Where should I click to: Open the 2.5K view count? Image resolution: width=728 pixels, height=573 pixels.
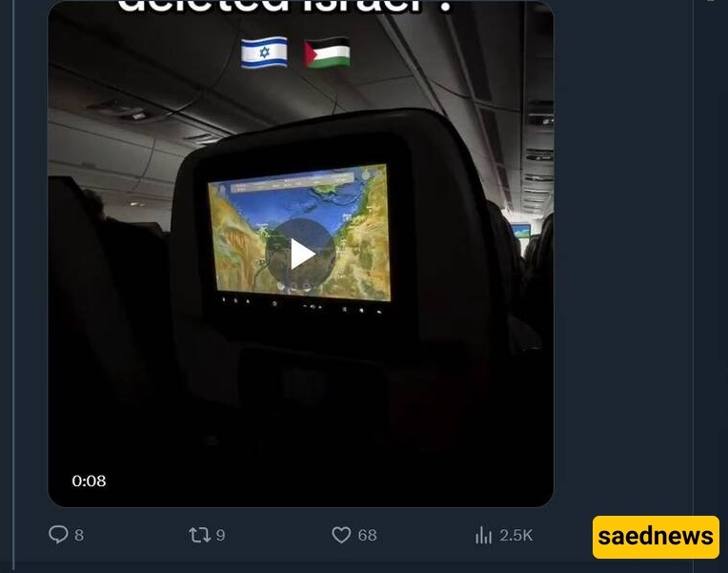coord(516,536)
